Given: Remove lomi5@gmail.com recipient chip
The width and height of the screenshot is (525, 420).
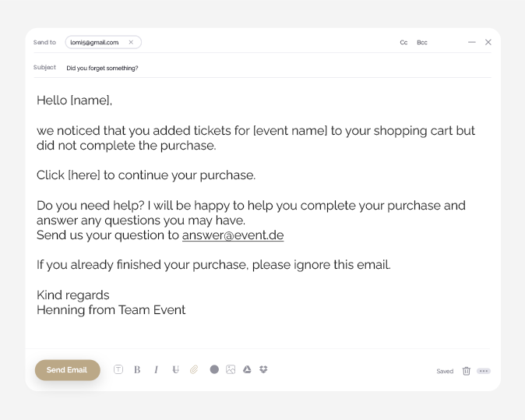Looking at the screenshot, I should (131, 42).
